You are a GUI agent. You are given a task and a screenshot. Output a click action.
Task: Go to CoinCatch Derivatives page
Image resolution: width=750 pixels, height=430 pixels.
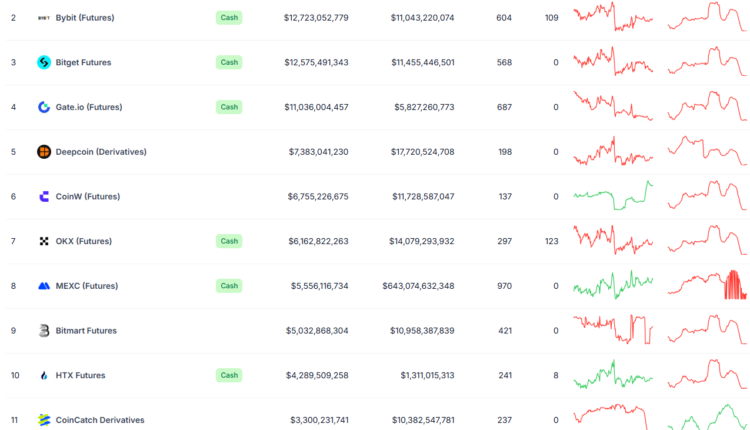click(100, 420)
